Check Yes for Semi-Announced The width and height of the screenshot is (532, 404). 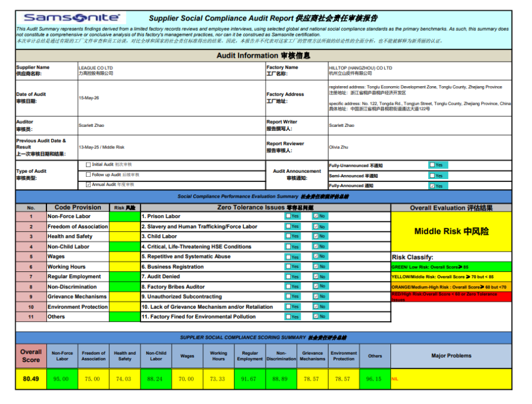tap(432, 176)
